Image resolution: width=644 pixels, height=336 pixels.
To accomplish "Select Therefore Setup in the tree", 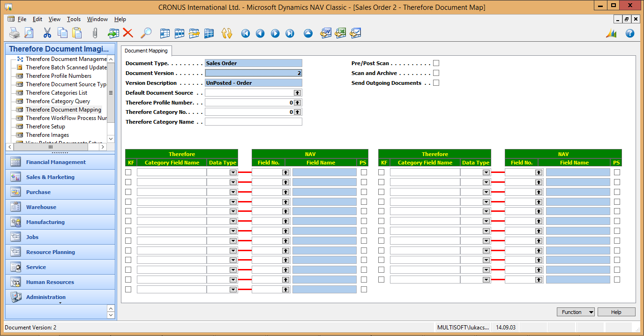I will click(x=45, y=127).
